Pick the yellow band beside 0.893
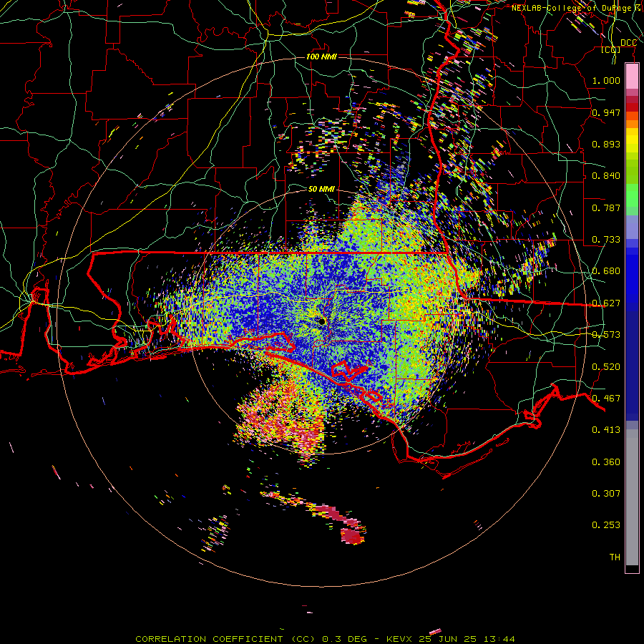Viewport: 644px width, 644px height. coord(632,143)
